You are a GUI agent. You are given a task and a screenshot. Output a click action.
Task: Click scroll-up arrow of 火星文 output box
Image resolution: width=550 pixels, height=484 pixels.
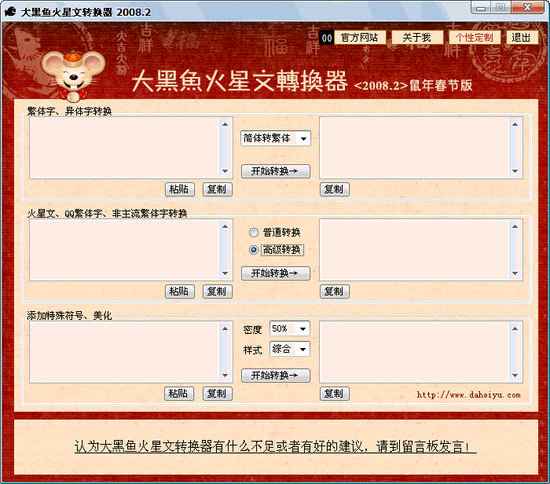pyautogui.click(x=515, y=226)
